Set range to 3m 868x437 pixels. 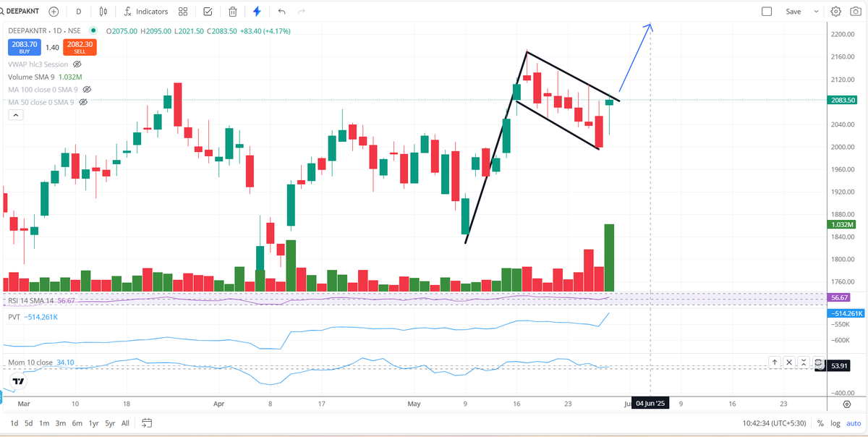click(x=61, y=423)
